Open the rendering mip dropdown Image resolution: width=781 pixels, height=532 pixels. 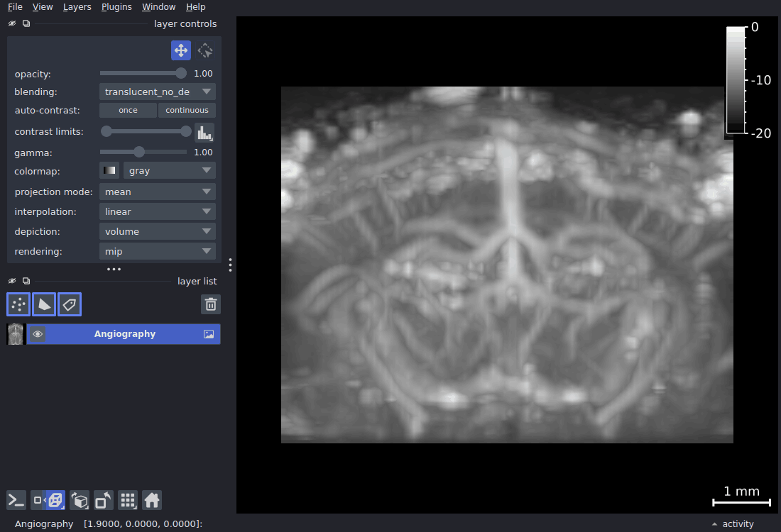[158, 251]
